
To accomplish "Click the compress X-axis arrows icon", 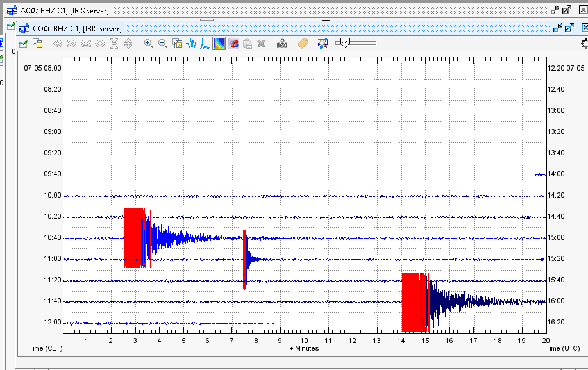I will pos(86,44).
